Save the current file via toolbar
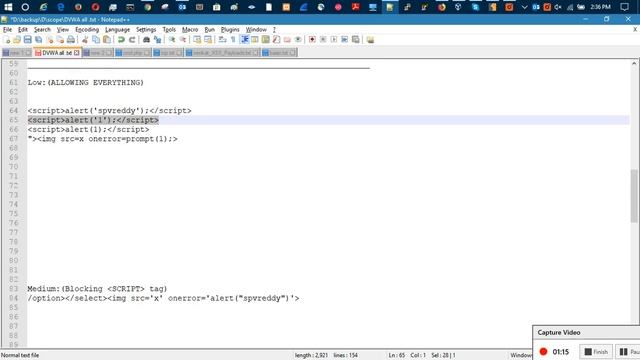 tap(27, 40)
